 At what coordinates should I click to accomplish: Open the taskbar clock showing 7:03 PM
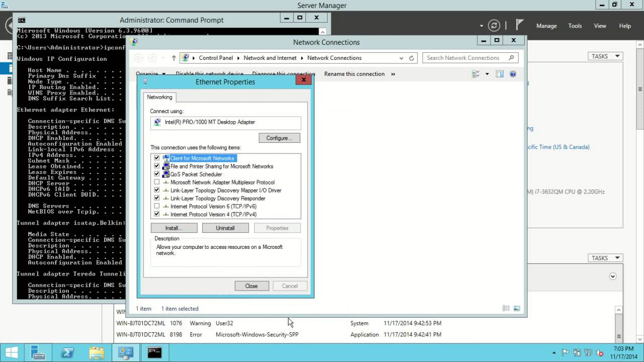pyautogui.click(x=623, y=352)
